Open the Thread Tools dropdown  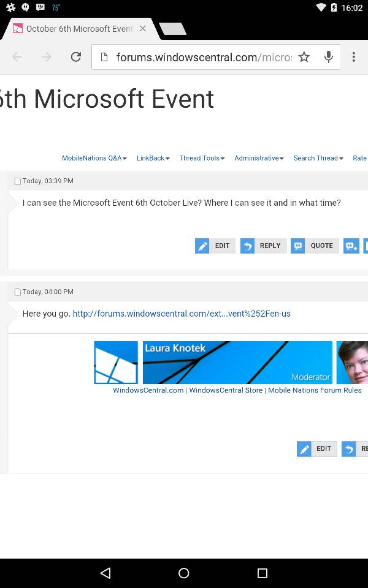[x=202, y=158]
